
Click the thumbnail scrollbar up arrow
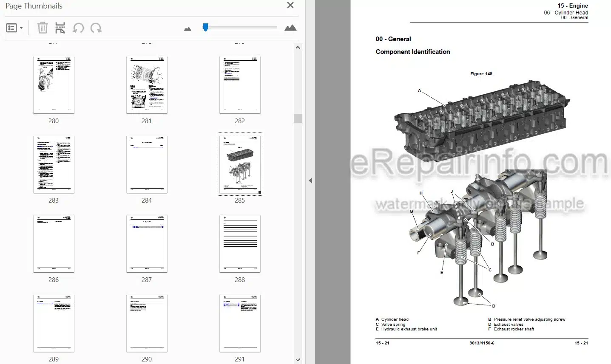pos(298,48)
